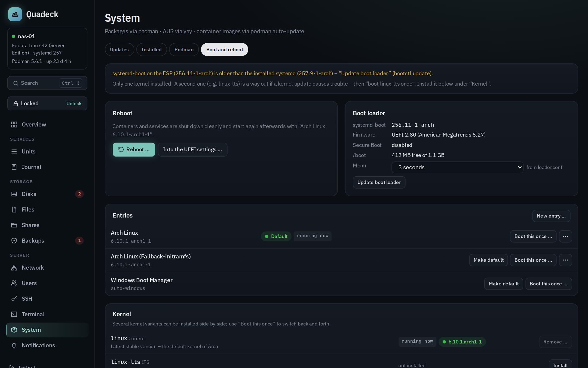Image resolution: width=588 pixels, height=368 pixels.
Task: Open Shares via its folder icon
Action: (14, 225)
